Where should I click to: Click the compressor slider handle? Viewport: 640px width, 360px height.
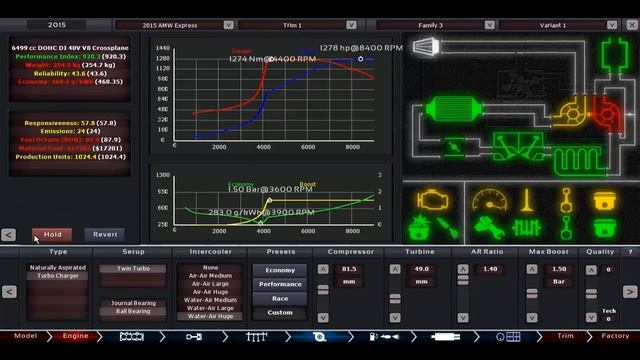[323, 290]
